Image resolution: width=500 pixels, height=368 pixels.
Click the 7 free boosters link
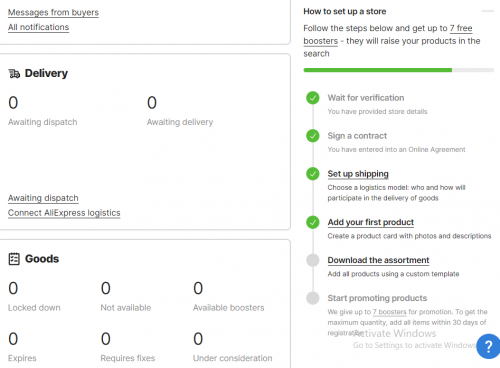click(x=388, y=35)
